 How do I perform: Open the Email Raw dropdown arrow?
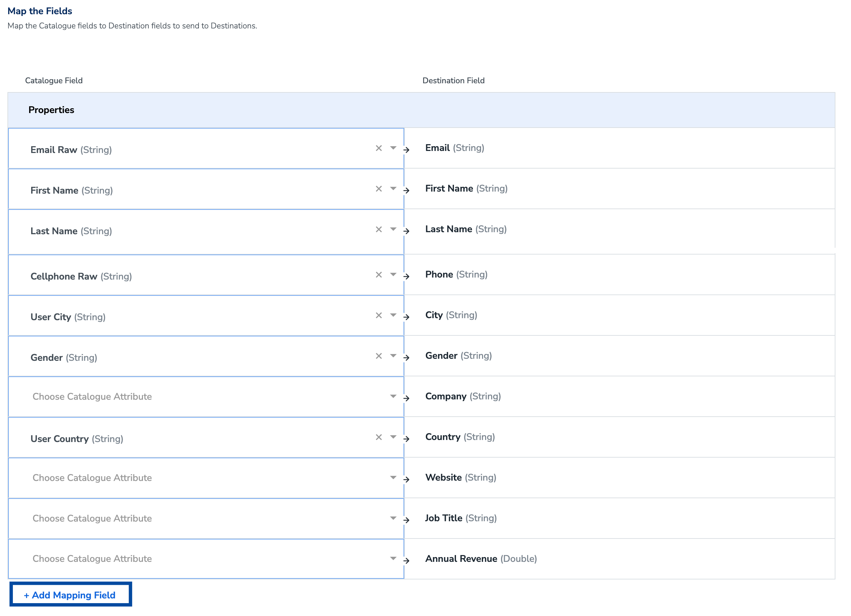click(393, 148)
